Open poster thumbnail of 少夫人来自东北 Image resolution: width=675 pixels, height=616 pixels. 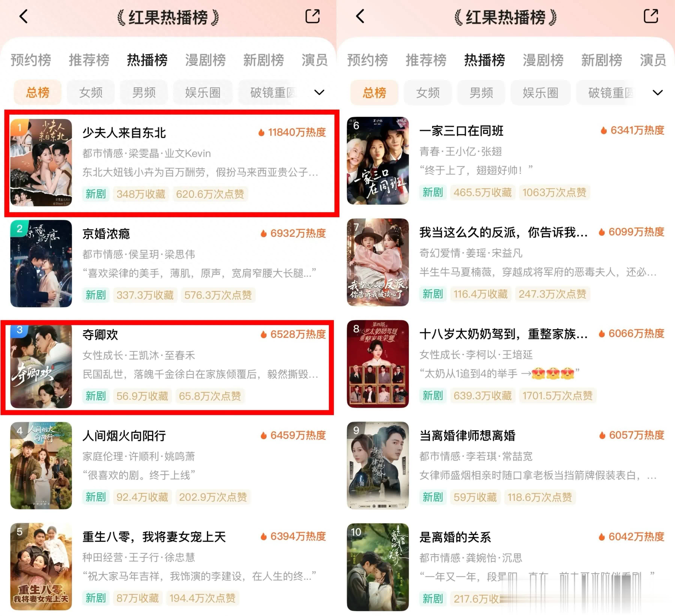[x=41, y=163]
